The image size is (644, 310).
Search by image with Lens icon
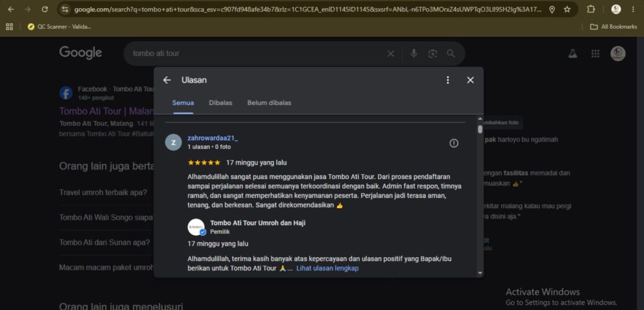pos(433,54)
